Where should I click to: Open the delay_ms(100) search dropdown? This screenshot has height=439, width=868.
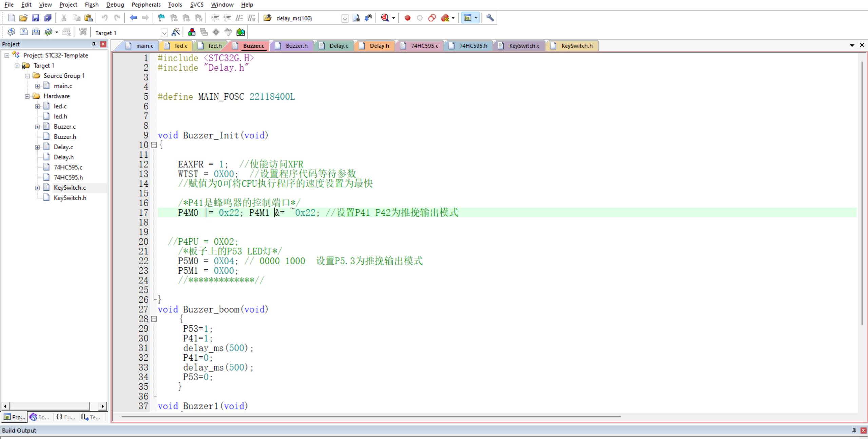[345, 18]
